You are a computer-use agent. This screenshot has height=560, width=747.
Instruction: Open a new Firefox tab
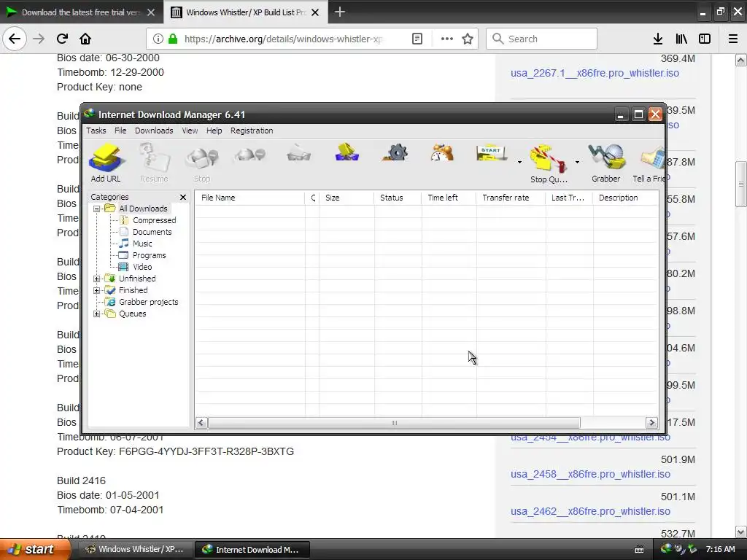tap(340, 12)
